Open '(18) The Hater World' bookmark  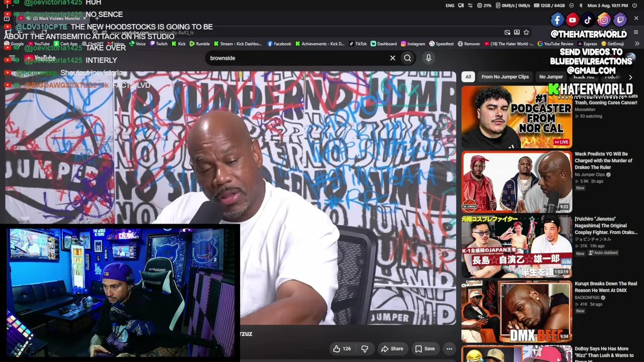509,44
